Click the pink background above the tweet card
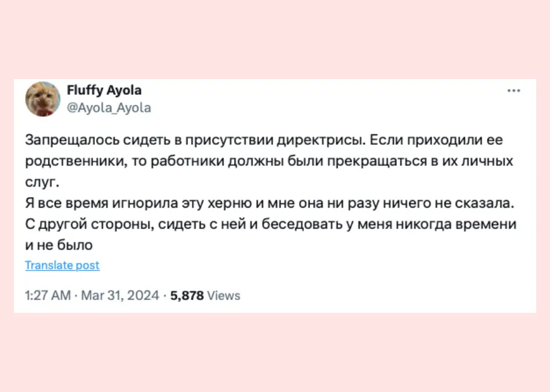 (275, 38)
